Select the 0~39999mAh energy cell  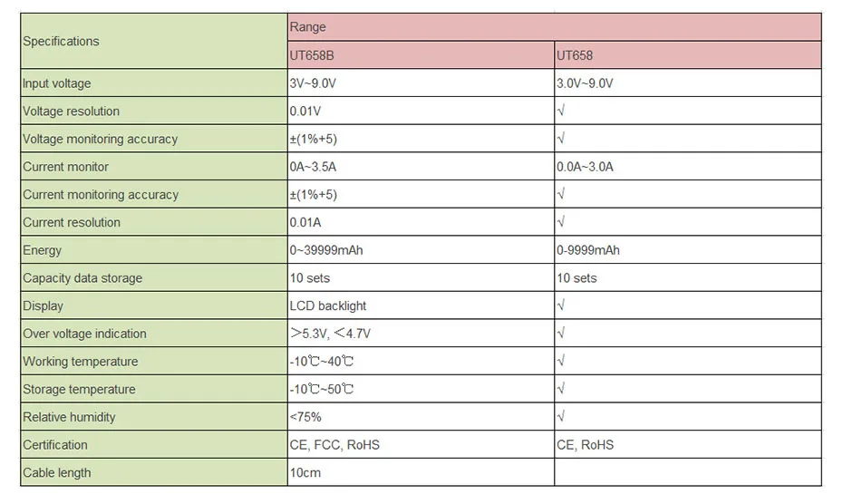[x=421, y=250]
